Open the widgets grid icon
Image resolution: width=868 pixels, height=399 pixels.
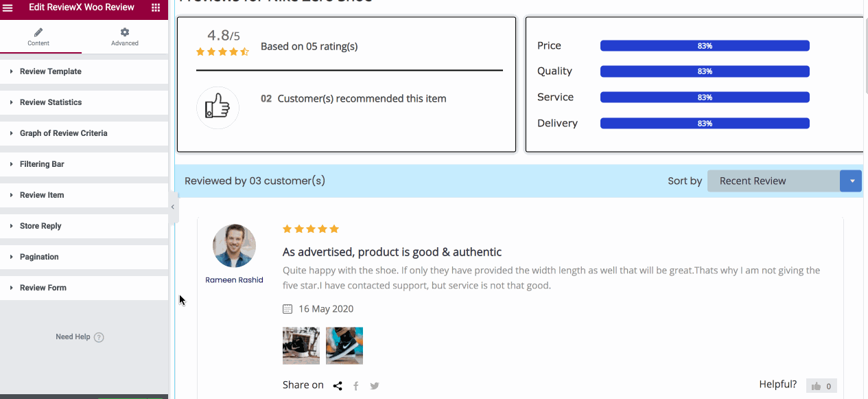(156, 8)
